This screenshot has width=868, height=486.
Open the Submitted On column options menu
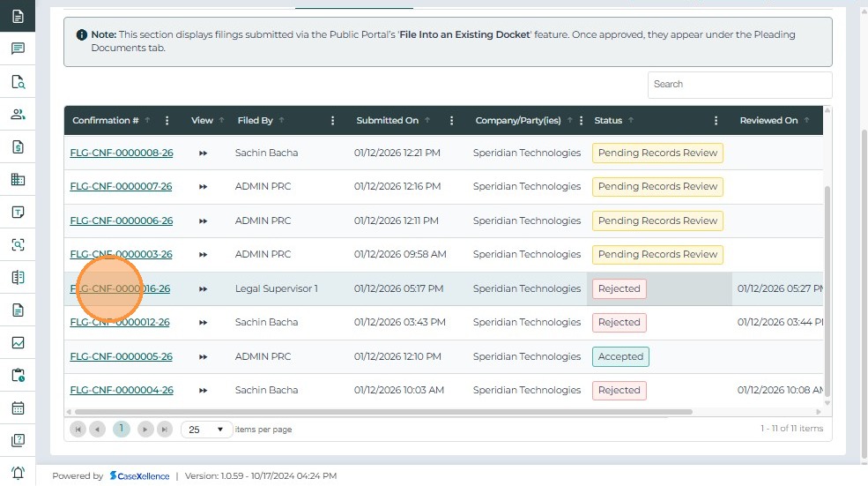(x=451, y=121)
